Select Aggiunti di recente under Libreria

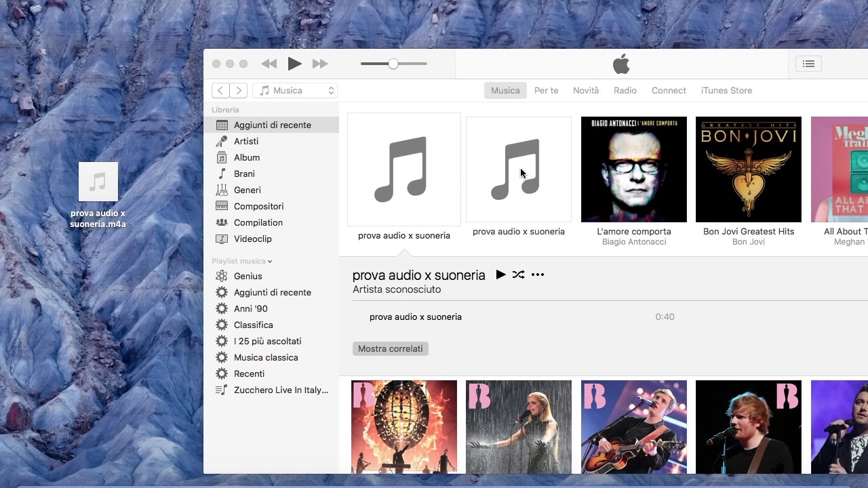(x=271, y=125)
